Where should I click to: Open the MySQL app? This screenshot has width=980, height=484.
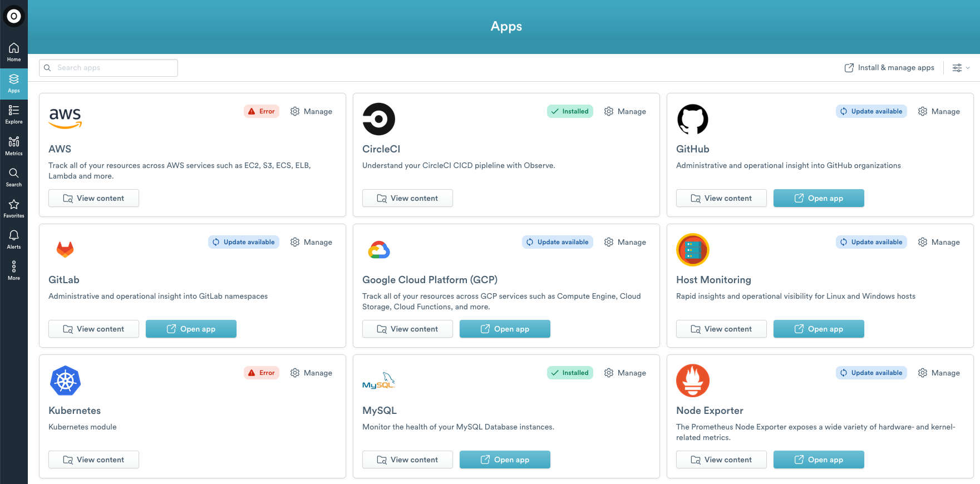coord(505,460)
